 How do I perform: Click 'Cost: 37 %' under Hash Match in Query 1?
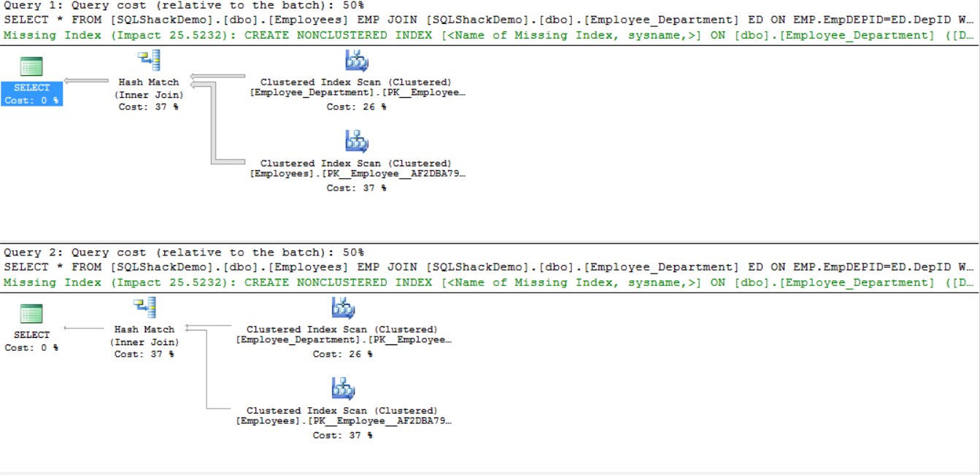[x=149, y=107]
